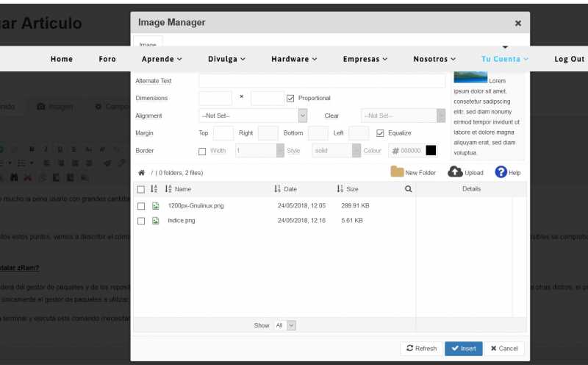The image size is (588, 365).
Task: Open the Hardware menu
Action: click(294, 59)
